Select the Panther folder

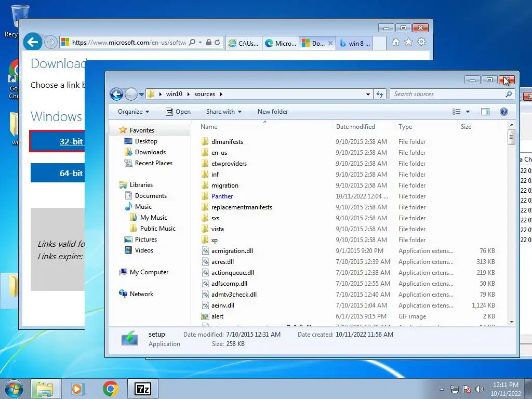coord(222,196)
